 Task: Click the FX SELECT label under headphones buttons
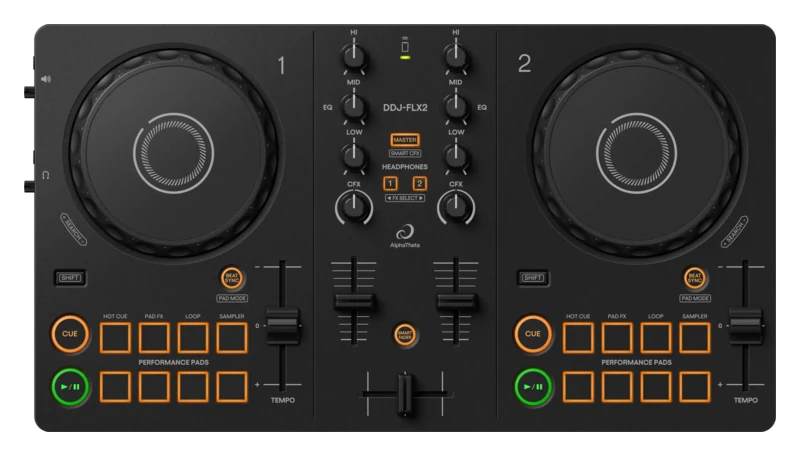click(x=405, y=198)
